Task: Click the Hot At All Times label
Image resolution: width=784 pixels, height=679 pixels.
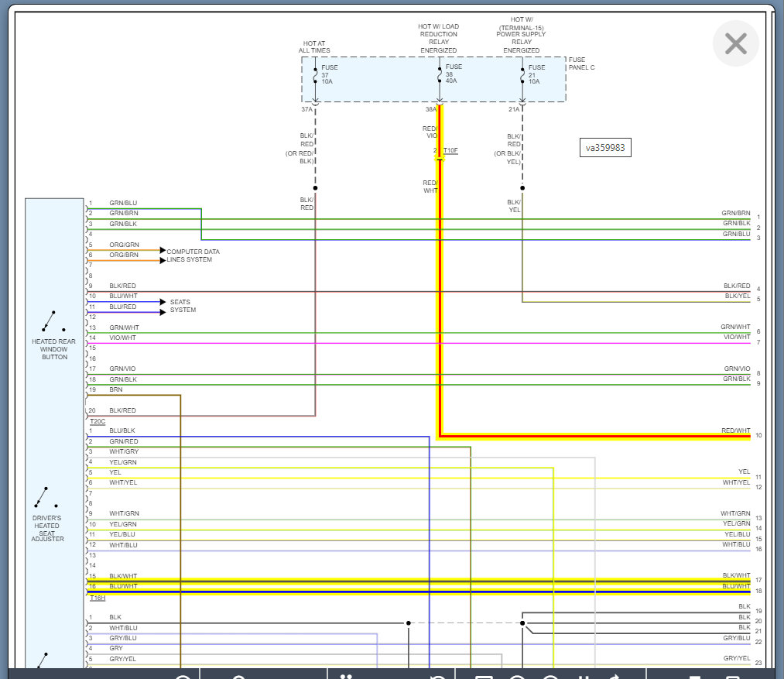Action: click(314, 46)
